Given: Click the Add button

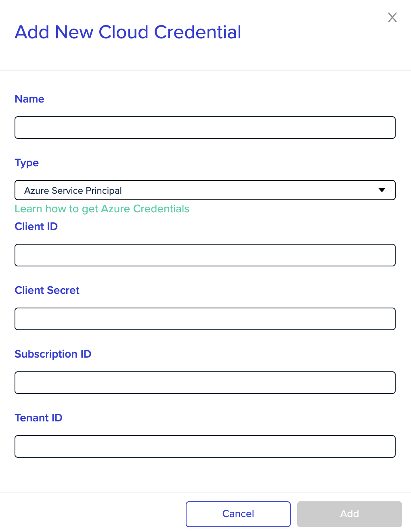Looking at the screenshot, I should click(349, 514).
